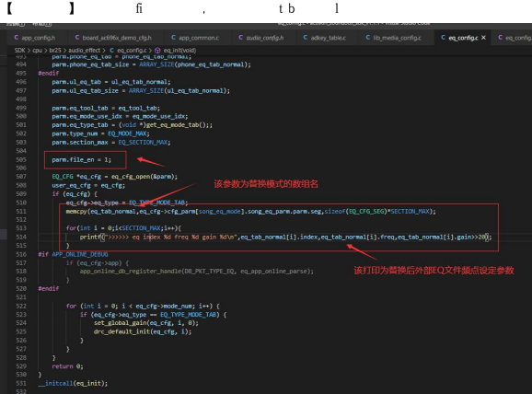Click 'printf' on line 514
The image size is (532, 394).
pyautogui.click(x=90, y=237)
